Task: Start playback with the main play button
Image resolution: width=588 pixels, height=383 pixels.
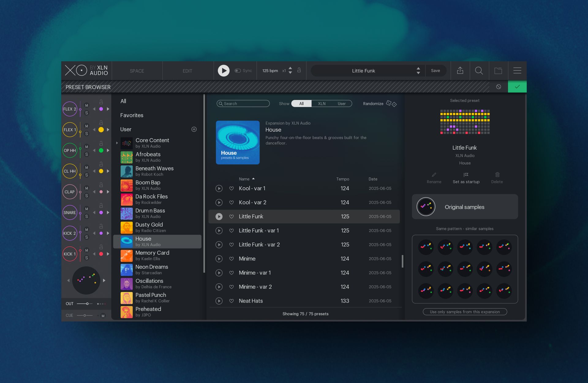Action: [224, 70]
